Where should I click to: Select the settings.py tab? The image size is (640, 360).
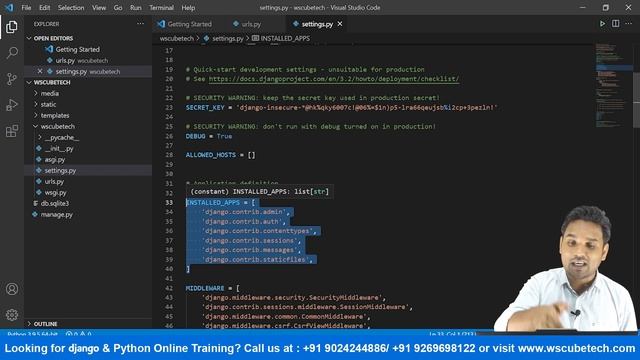(317, 24)
